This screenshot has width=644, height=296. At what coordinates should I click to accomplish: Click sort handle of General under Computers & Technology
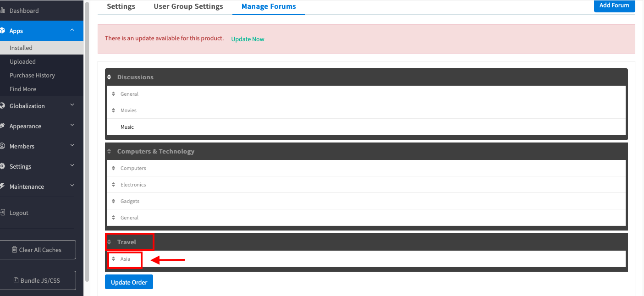pyautogui.click(x=113, y=218)
